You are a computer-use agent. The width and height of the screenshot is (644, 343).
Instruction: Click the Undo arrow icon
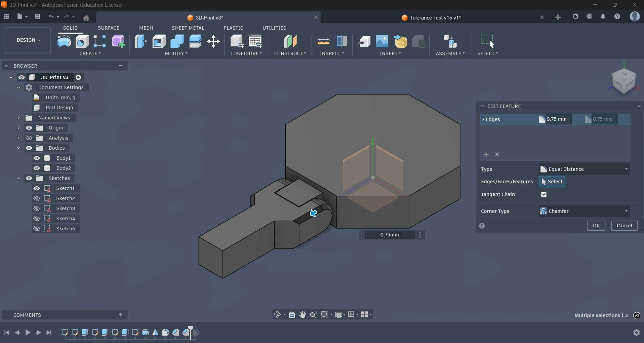point(51,16)
